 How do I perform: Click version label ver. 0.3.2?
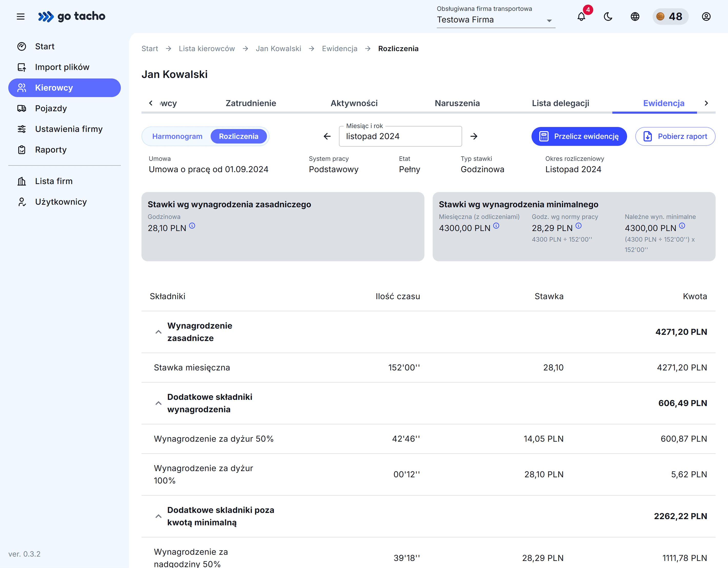point(24,554)
